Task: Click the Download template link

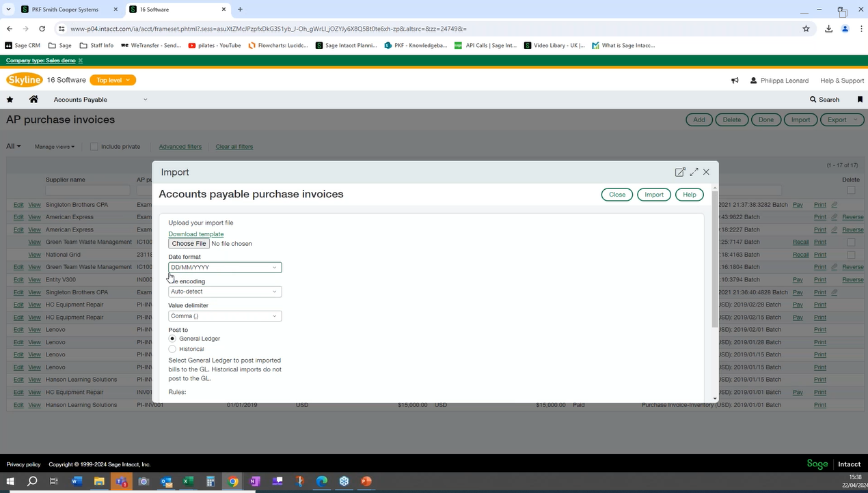Action: (196, 234)
